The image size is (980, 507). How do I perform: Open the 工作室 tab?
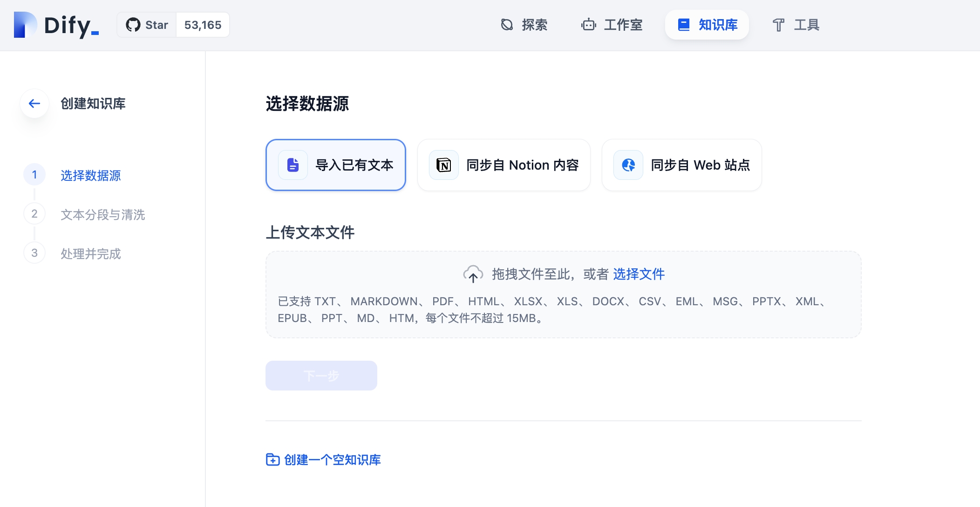tap(612, 25)
